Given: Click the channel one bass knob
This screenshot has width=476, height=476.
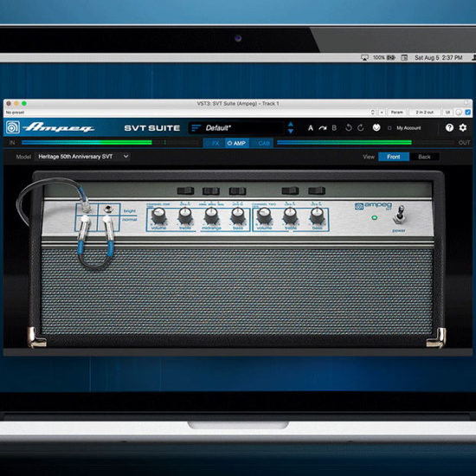Looking at the screenshot, I should [238, 215].
